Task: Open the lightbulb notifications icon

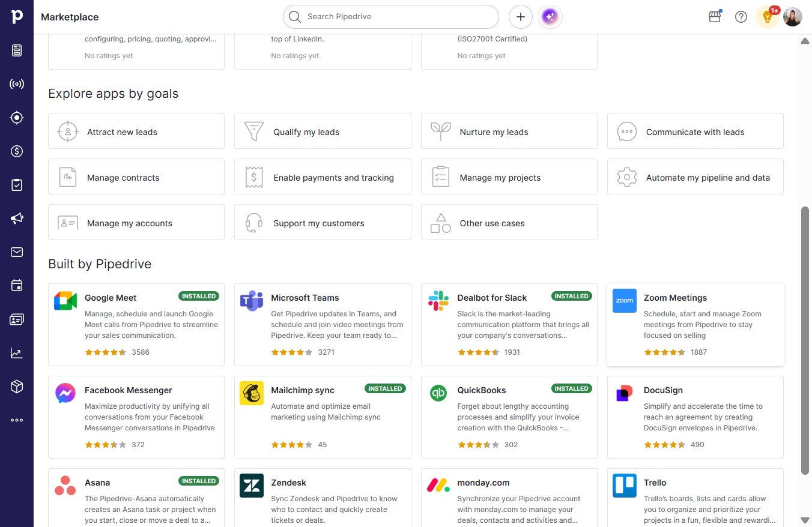Action: (768, 17)
